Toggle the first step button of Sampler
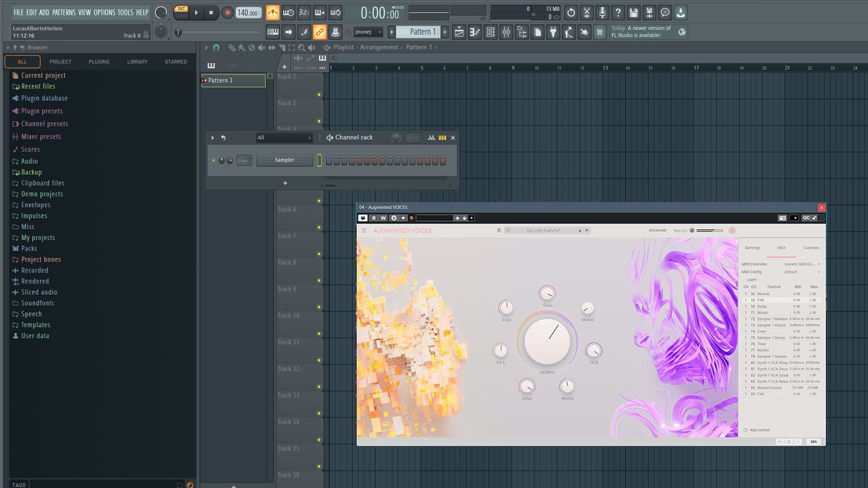 tap(329, 161)
